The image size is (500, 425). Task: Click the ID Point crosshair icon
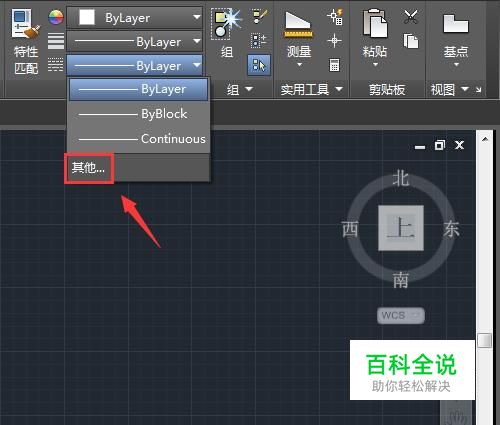(x=334, y=41)
